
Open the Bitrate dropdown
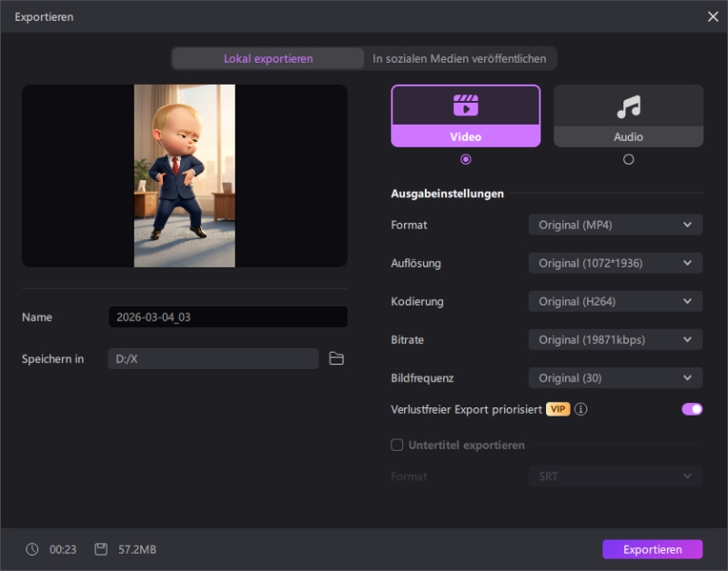[x=615, y=340]
